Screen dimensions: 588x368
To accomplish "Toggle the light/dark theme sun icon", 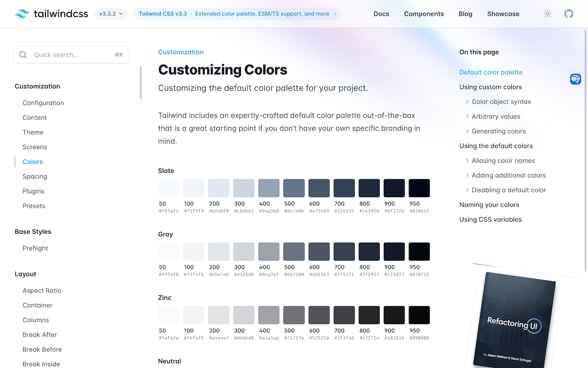I will pos(547,14).
